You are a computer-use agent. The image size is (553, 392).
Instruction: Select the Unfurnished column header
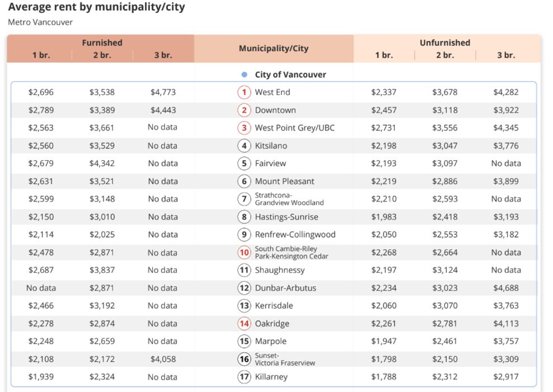[x=445, y=43]
